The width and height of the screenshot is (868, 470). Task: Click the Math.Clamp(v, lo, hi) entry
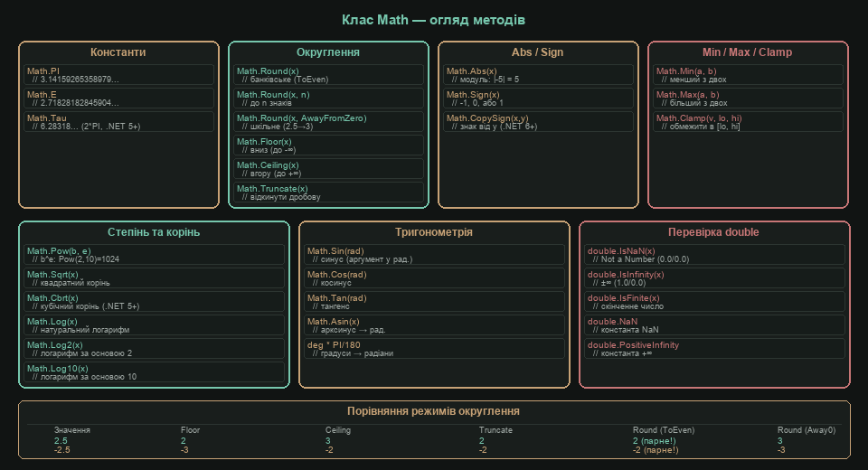749,122
